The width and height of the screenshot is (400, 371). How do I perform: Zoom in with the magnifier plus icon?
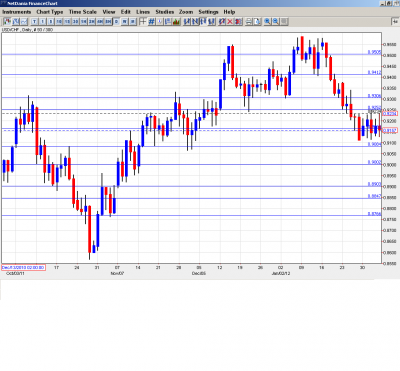[267, 22]
